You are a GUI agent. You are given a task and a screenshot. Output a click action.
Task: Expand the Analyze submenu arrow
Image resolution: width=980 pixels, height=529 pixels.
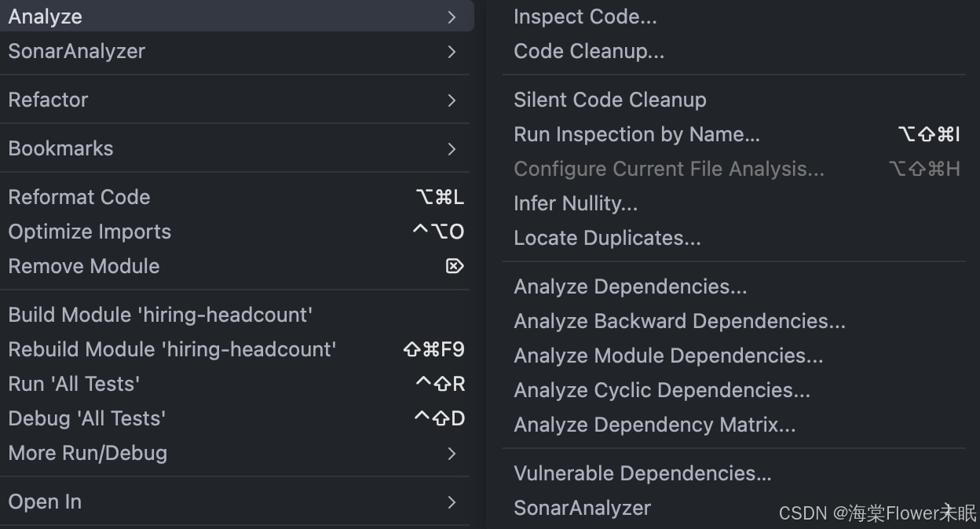[452, 16]
